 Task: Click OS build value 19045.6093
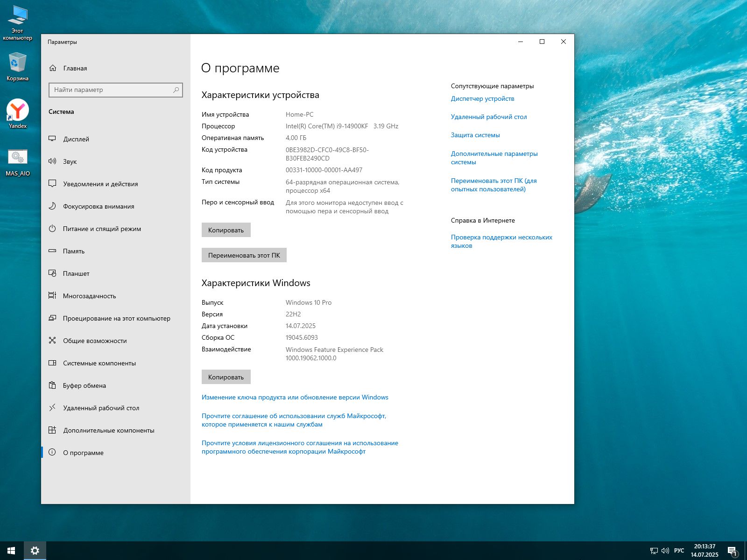[302, 337]
